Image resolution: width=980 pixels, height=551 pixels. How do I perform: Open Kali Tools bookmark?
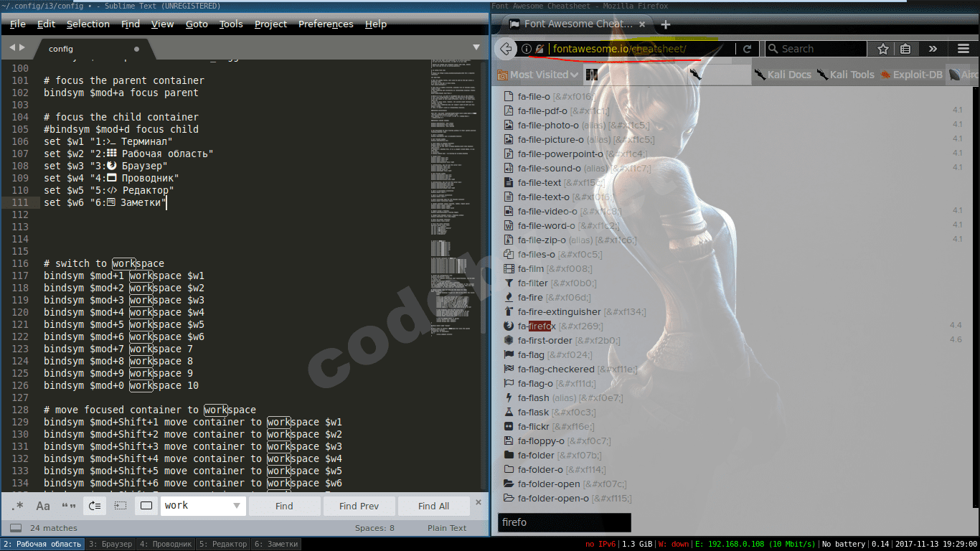[846, 75]
